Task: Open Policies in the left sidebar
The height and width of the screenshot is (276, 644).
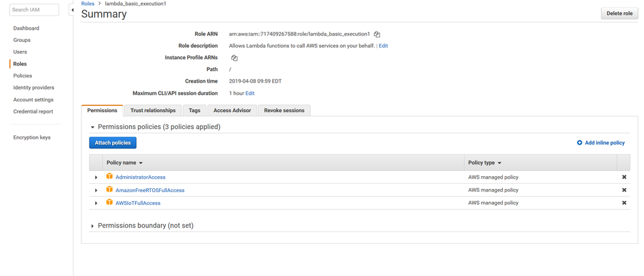Action: pos(23,75)
